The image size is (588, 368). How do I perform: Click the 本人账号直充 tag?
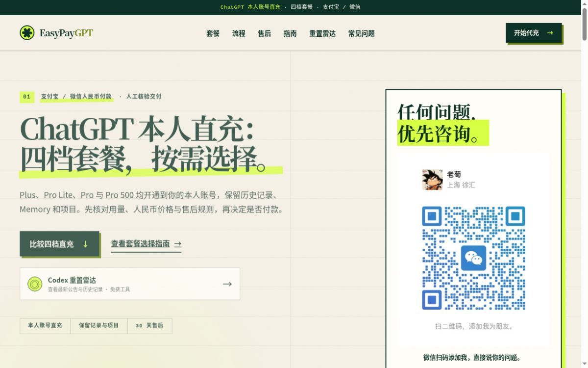45,325
